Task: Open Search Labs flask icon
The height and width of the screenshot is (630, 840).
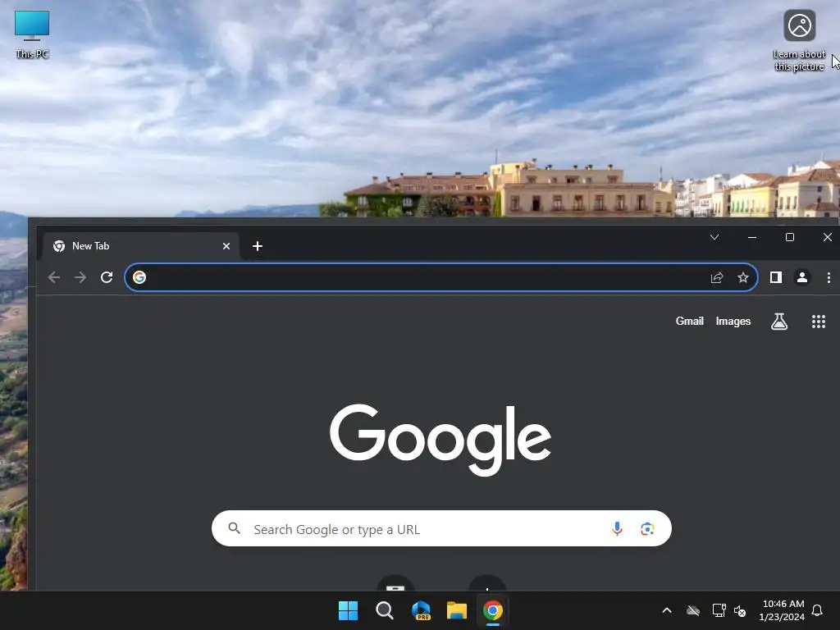Action: pos(779,322)
